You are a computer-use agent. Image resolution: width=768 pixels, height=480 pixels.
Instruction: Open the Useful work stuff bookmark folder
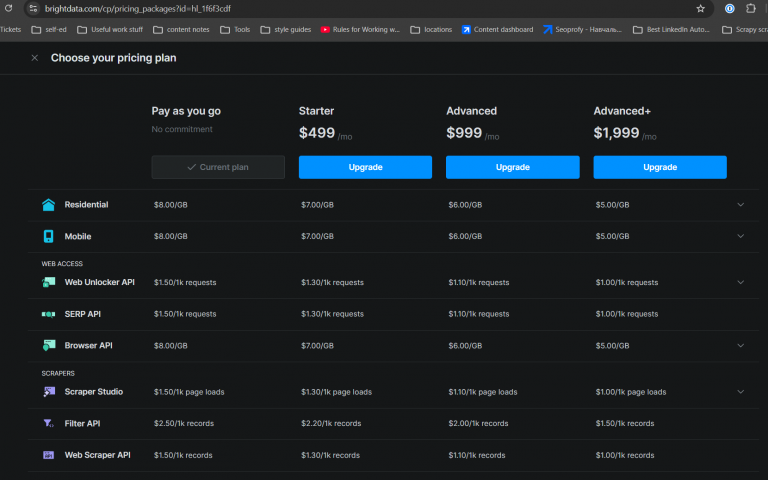click(x=110, y=29)
